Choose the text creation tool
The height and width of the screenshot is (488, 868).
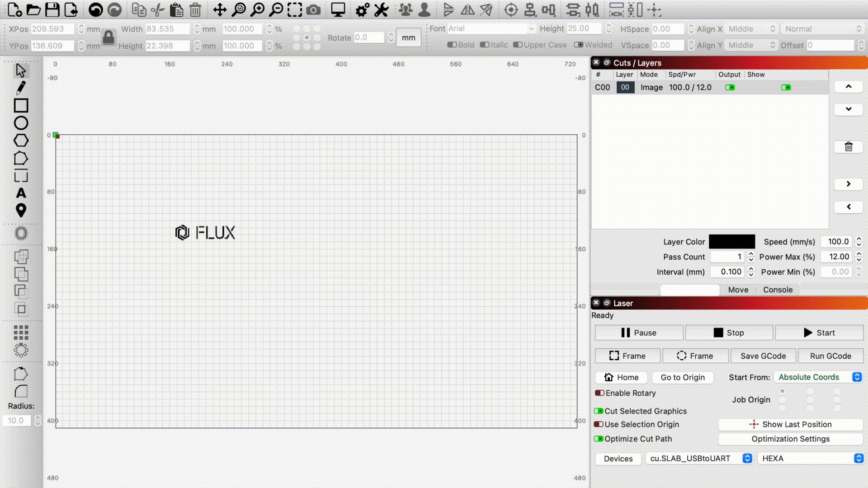[21, 193]
